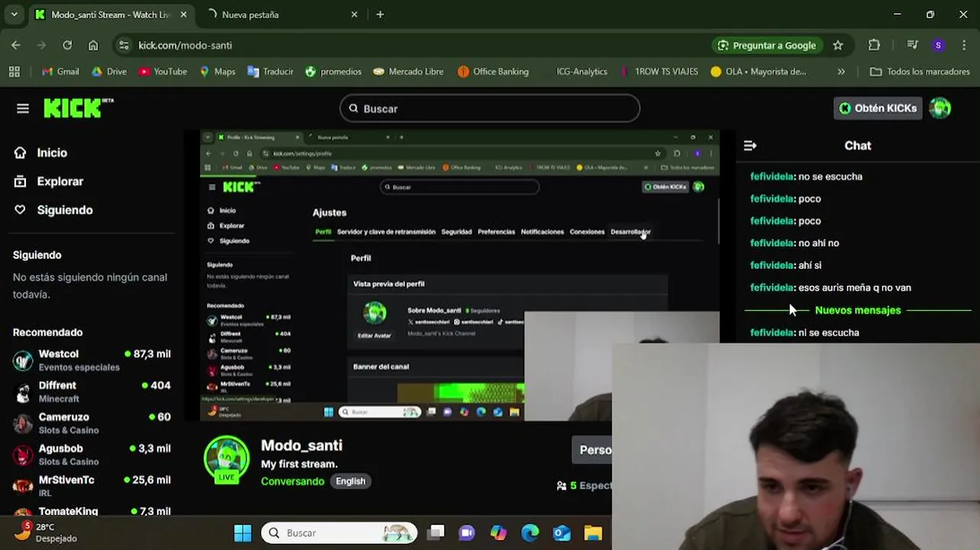Screen dimensions: 980x550
Task: Open the purple video chat taskbar icon
Action: pos(466,532)
